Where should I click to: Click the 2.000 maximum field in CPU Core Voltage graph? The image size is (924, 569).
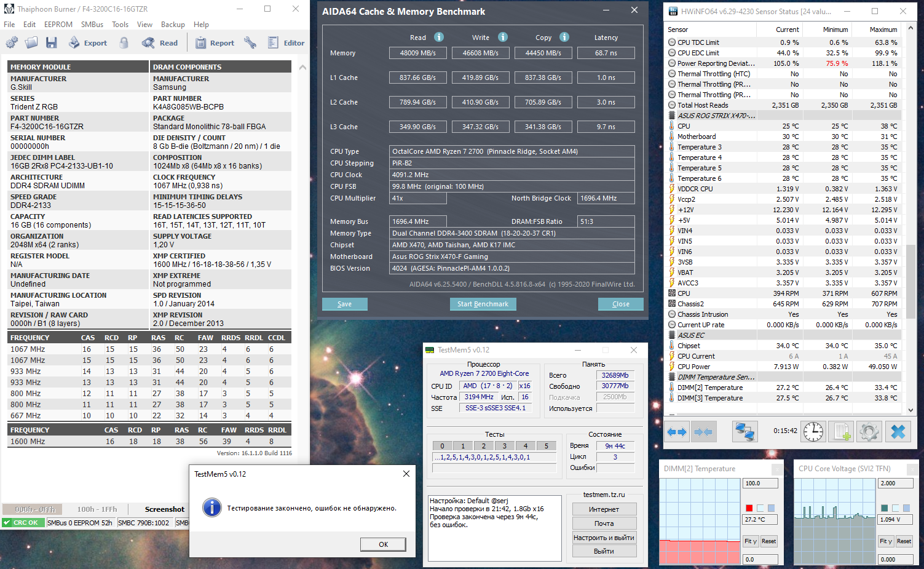(896, 483)
